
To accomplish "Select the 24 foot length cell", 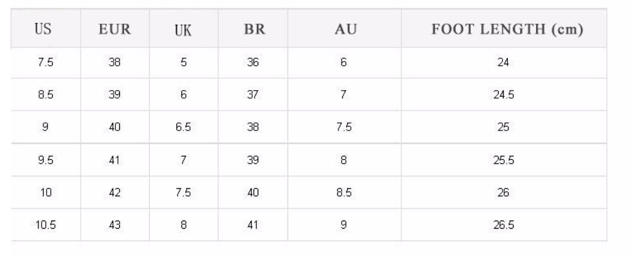I will tap(503, 62).
